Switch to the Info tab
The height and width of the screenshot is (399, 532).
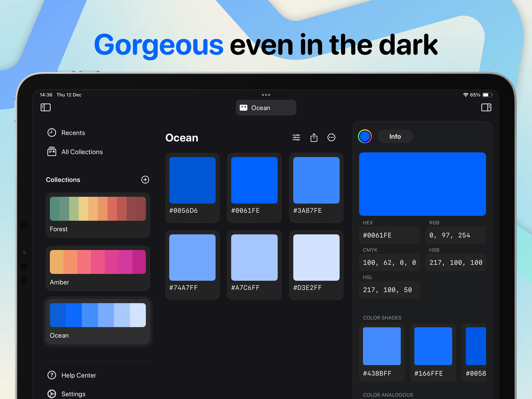point(395,136)
